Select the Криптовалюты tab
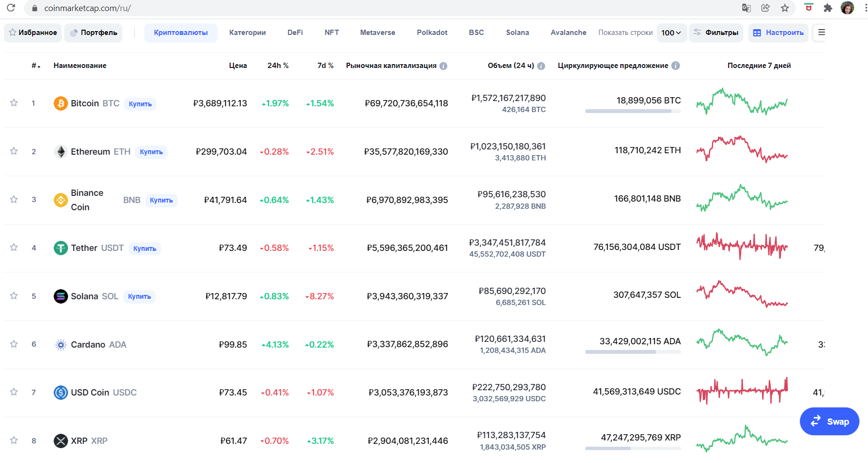Viewport: 868px width, 463px height. click(181, 33)
